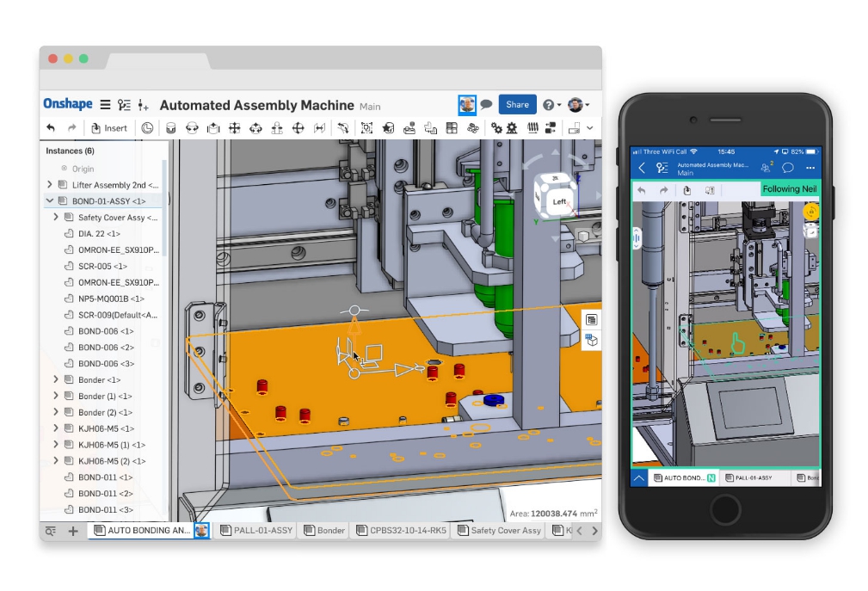The width and height of the screenshot is (868, 591).
Task: Click the Main branch label in desktop header
Action: click(x=370, y=107)
